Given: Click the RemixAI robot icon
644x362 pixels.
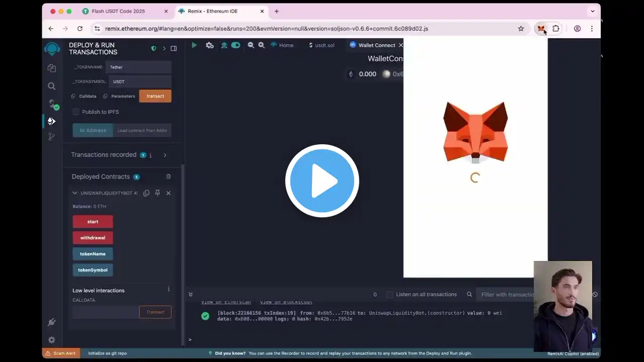Looking at the screenshot, I should click(x=224, y=45).
